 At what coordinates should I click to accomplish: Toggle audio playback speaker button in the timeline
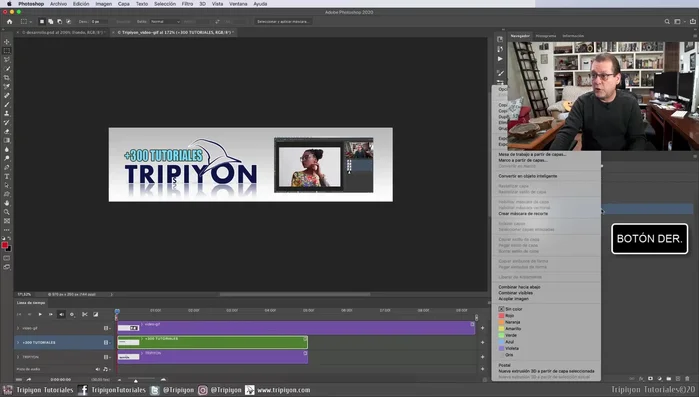point(62,315)
